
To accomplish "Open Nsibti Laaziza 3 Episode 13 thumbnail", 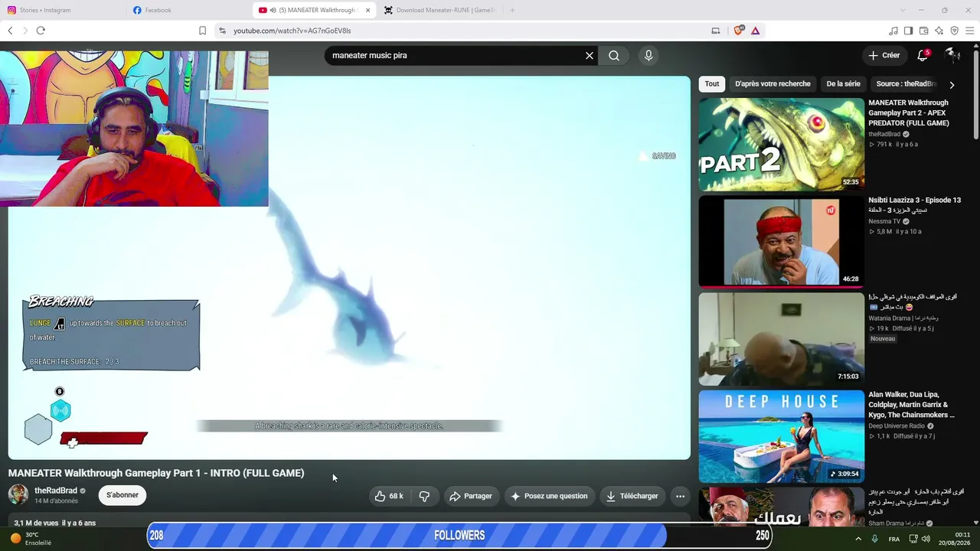I will tap(781, 242).
